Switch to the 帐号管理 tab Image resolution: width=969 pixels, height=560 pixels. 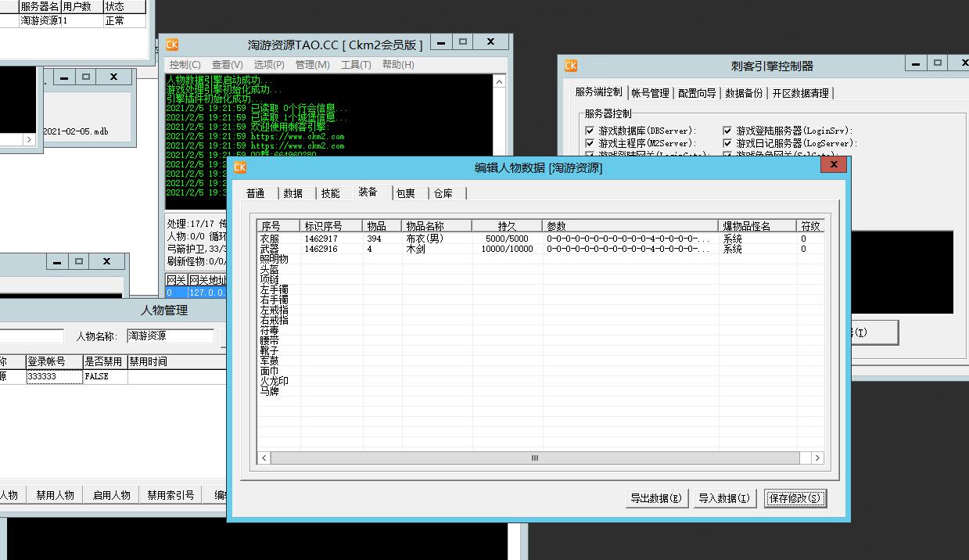coord(650,93)
